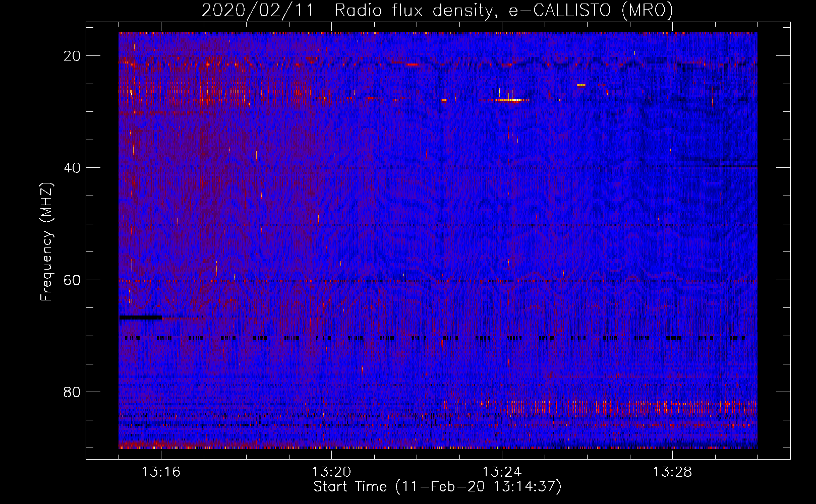
Task: Click the "13:24" time tick label
Action: (502, 472)
